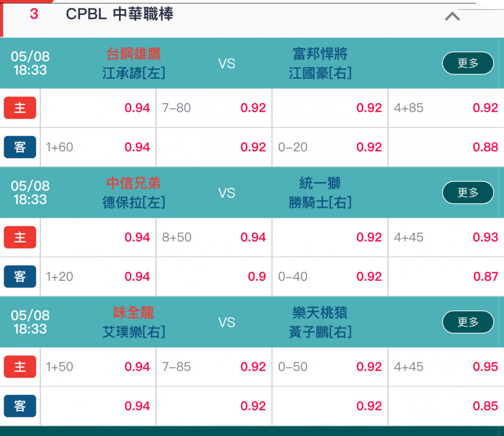This screenshot has height=436, width=504.
Task: Click the CPBL 中華職棒 league title
Action: tap(119, 14)
